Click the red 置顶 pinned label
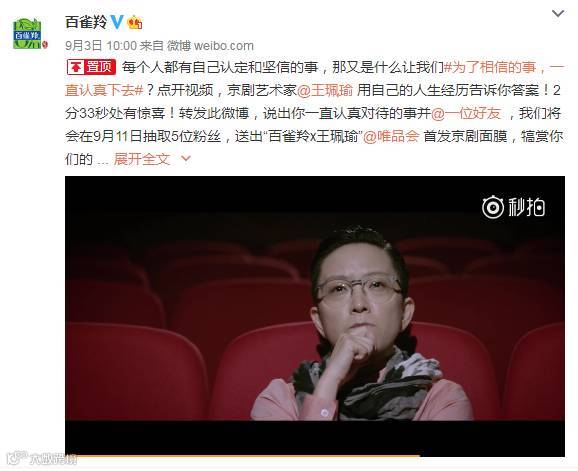This screenshot has height=471, width=578. (91, 67)
